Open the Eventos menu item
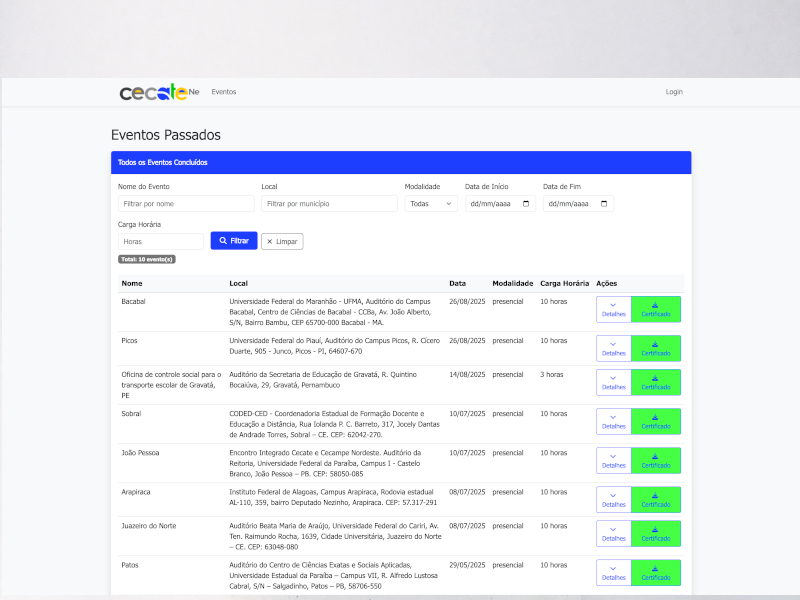The width and height of the screenshot is (800, 600). pyautogui.click(x=224, y=92)
